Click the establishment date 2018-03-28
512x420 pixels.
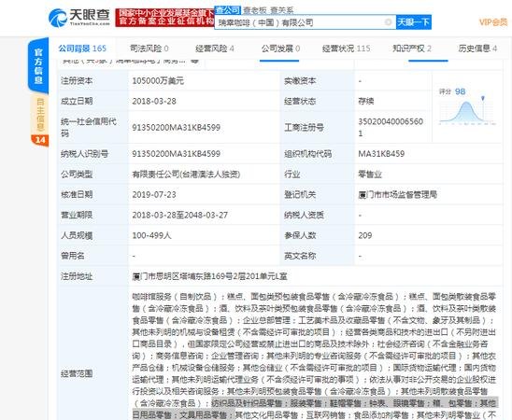tap(154, 101)
